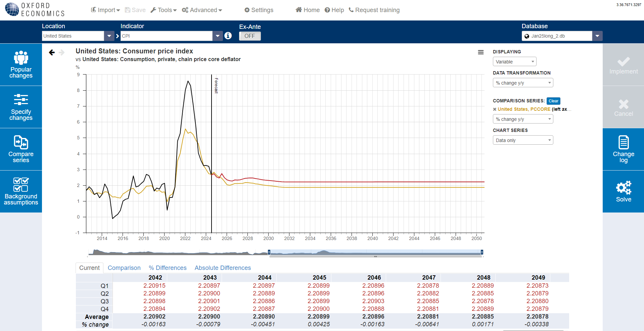Expand the Chart Series dropdown
644x331 pixels.
[522, 140]
